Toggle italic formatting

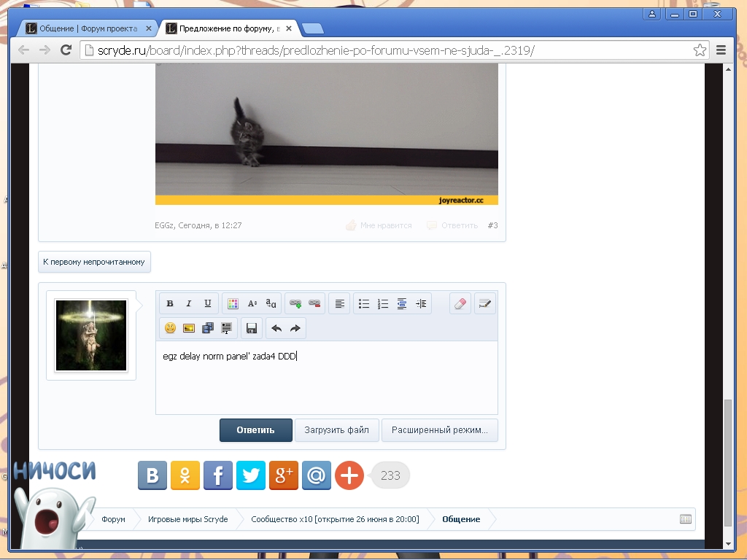pyautogui.click(x=188, y=303)
